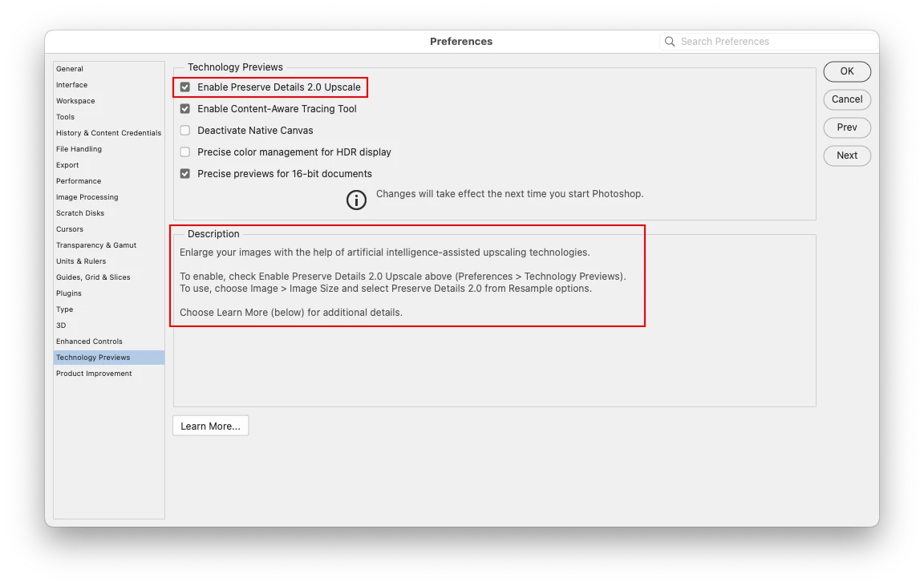The height and width of the screenshot is (586, 924).
Task: Click the OK button
Action: coord(847,71)
